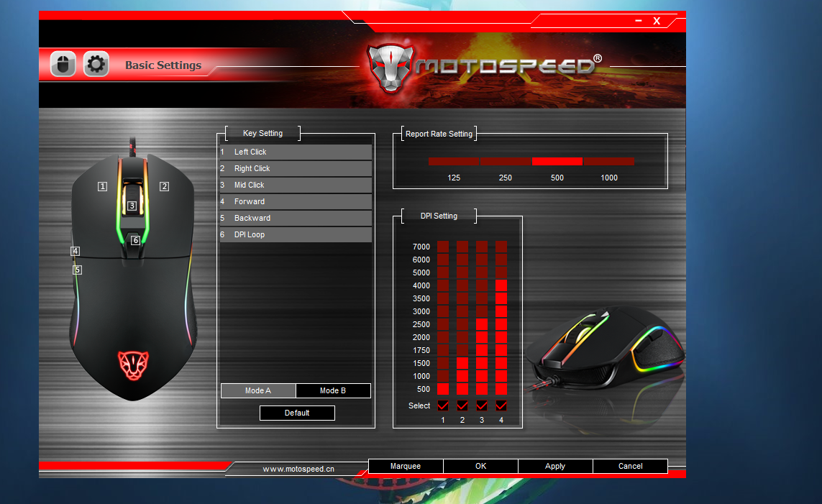The height and width of the screenshot is (504, 822).
Task: Click the '1000' report rate label
Action: coord(609,178)
